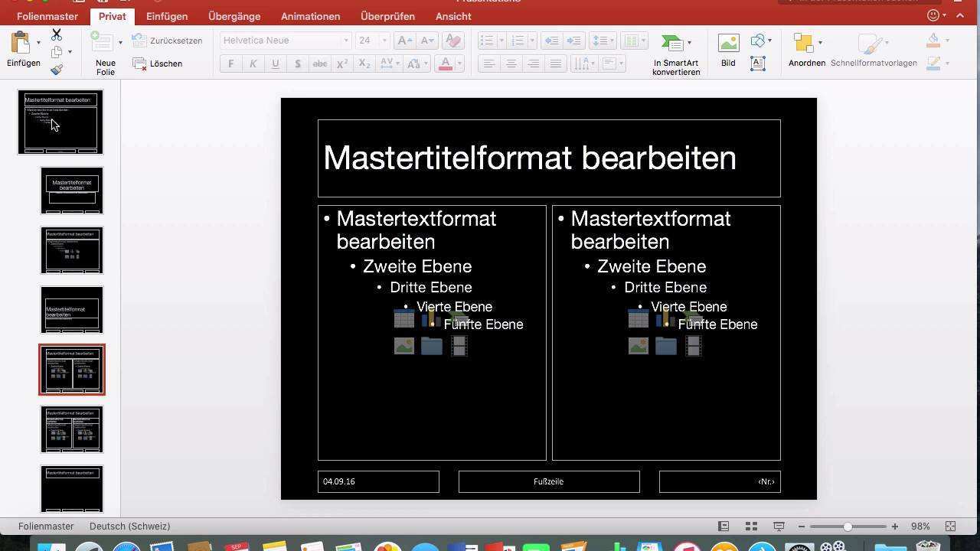Click the Löschen button
Viewport: 980px width, 551px height.
click(158, 64)
